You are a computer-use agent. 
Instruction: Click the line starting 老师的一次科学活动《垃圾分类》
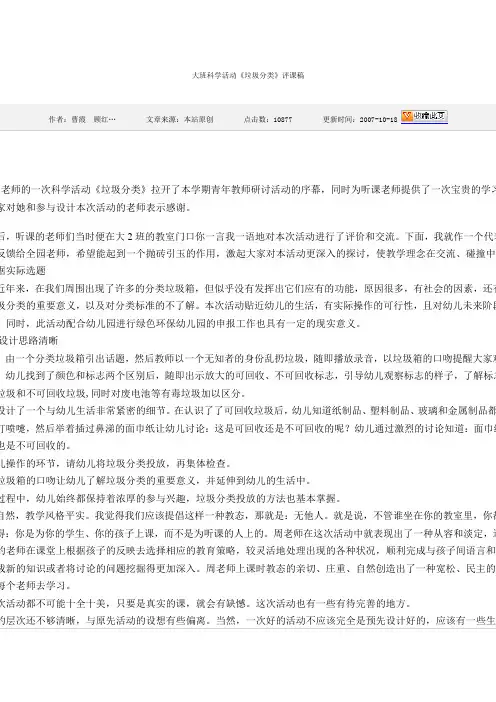coord(248,190)
